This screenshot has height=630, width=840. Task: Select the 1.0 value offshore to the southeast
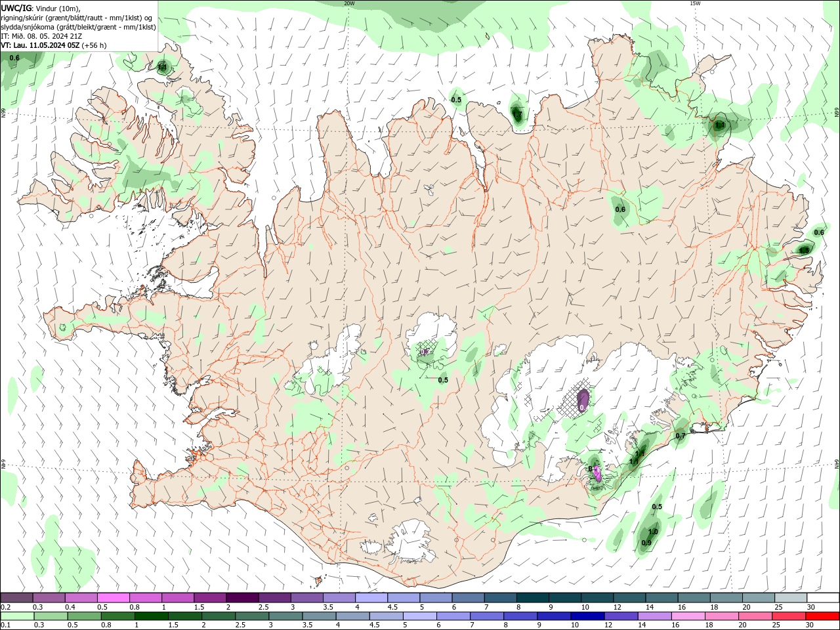coord(653,532)
